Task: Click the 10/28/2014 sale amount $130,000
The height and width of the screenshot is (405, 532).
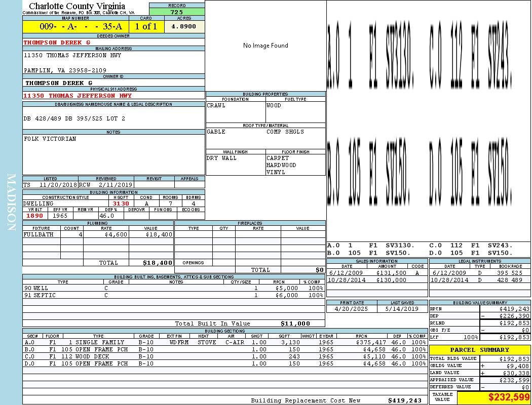Action: 391,280
